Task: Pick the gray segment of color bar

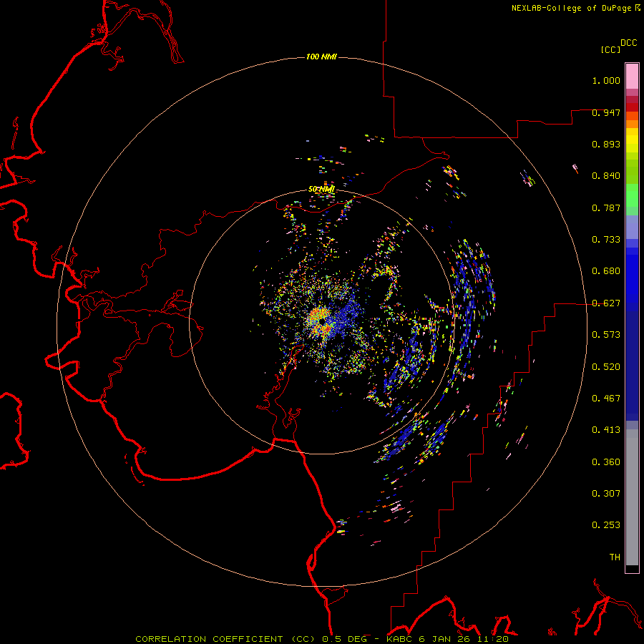Action: pyautogui.click(x=632, y=497)
